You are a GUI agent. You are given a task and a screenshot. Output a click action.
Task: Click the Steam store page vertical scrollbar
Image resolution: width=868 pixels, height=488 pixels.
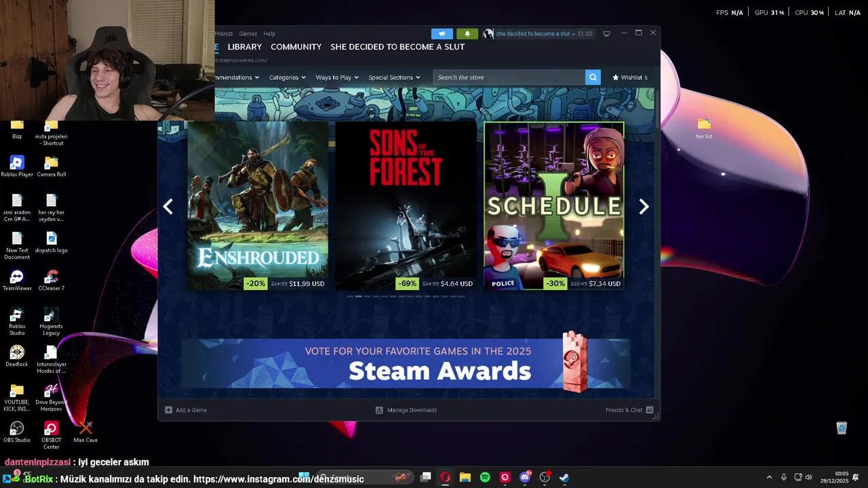click(x=656, y=108)
